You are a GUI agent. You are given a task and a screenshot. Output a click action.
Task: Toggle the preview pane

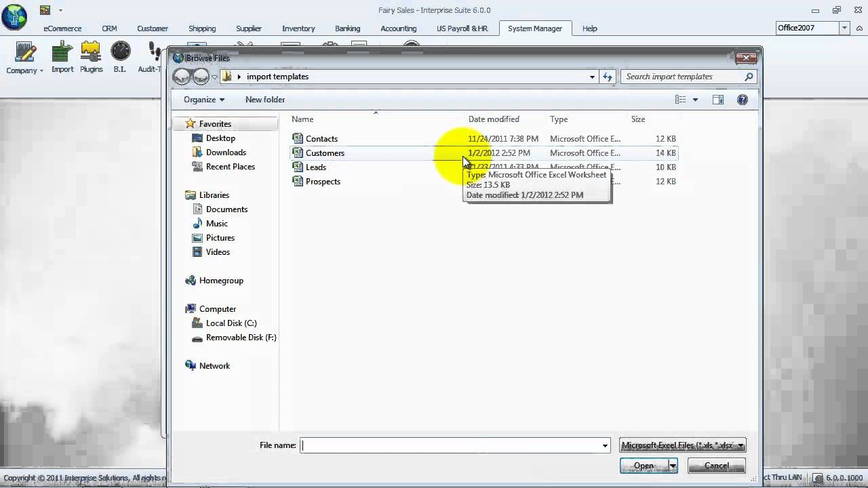click(718, 100)
